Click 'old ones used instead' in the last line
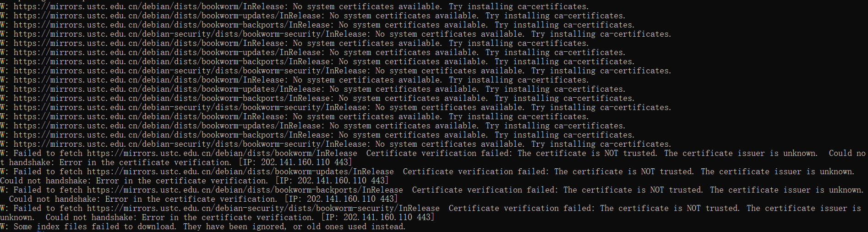 pyautogui.click(x=356, y=226)
